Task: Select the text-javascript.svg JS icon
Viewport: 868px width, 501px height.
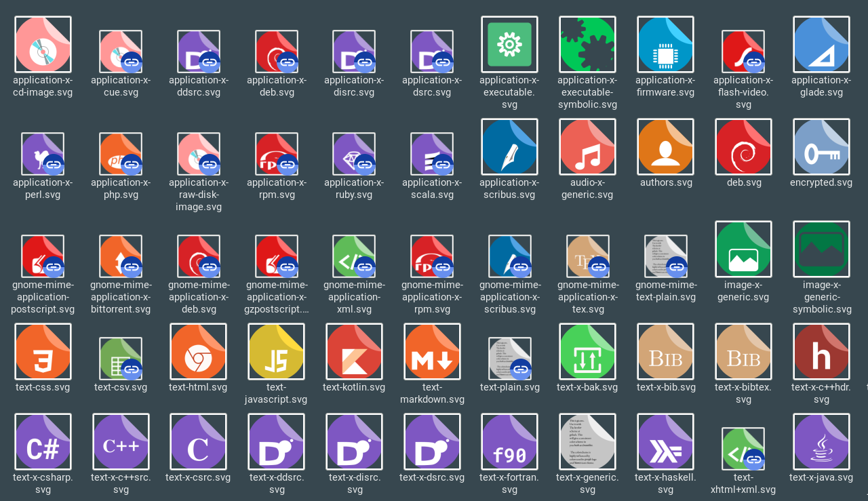Action: (x=277, y=351)
